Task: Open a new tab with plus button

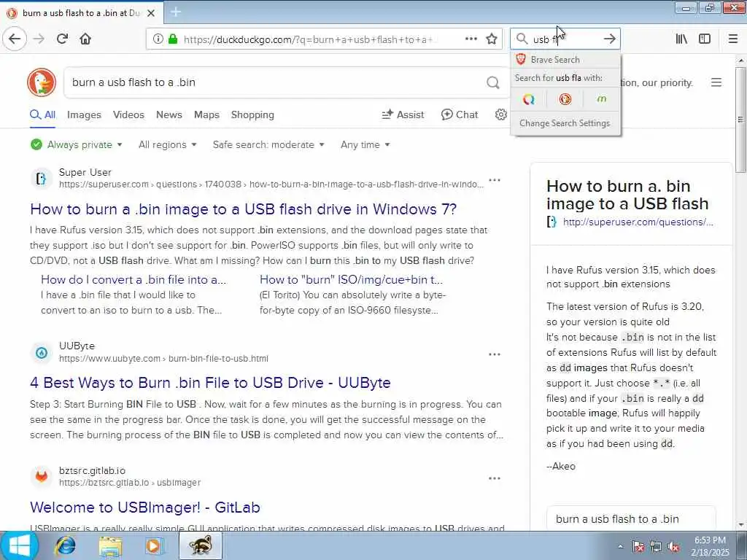Action: click(x=175, y=12)
